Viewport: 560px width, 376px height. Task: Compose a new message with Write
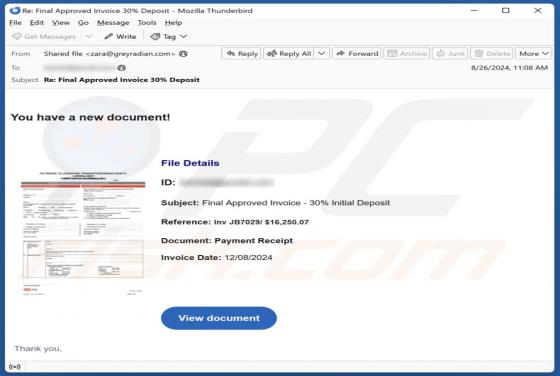click(120, 36)
